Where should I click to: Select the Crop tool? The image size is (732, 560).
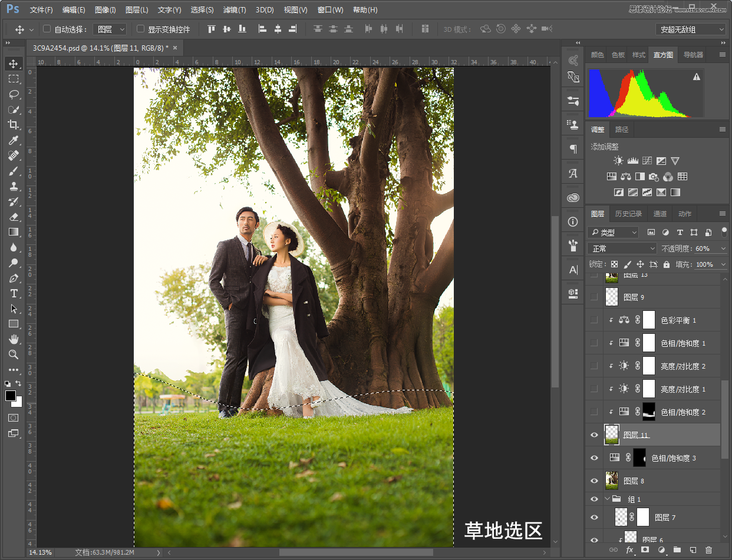[x=13, y=125]
